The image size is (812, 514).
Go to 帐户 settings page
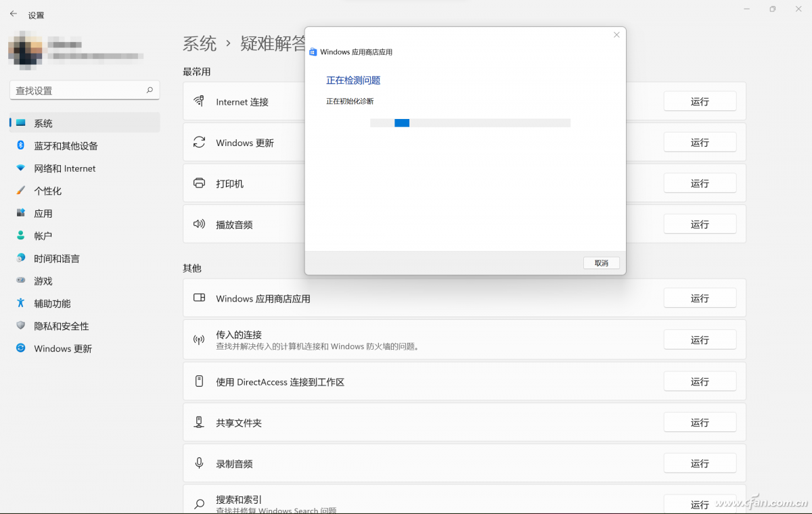[43, 236]
